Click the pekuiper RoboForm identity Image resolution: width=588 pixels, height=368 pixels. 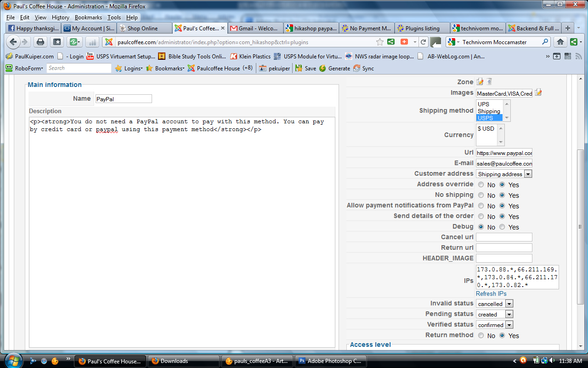[x=275, y=68]
